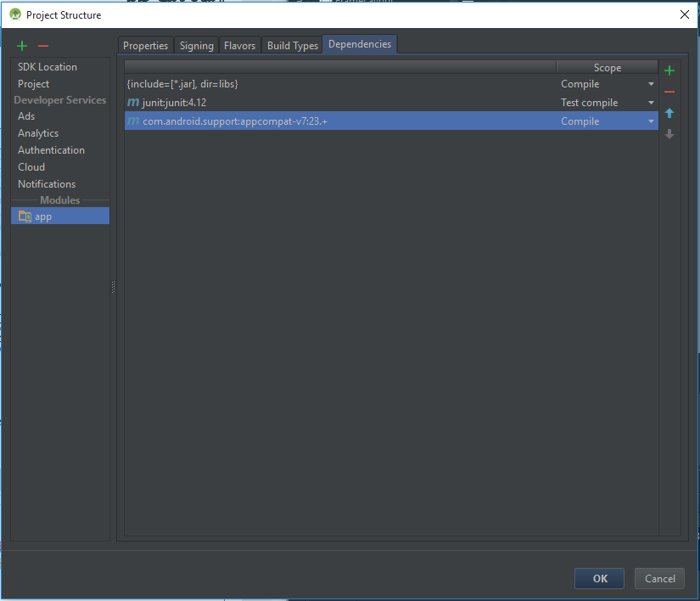
Task: Move selected dependency up with blue arrow
Action: tap(669, 113)
